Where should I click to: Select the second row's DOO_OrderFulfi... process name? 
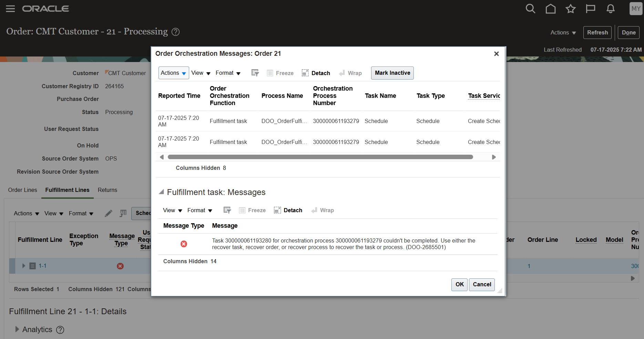click(284, 142)
